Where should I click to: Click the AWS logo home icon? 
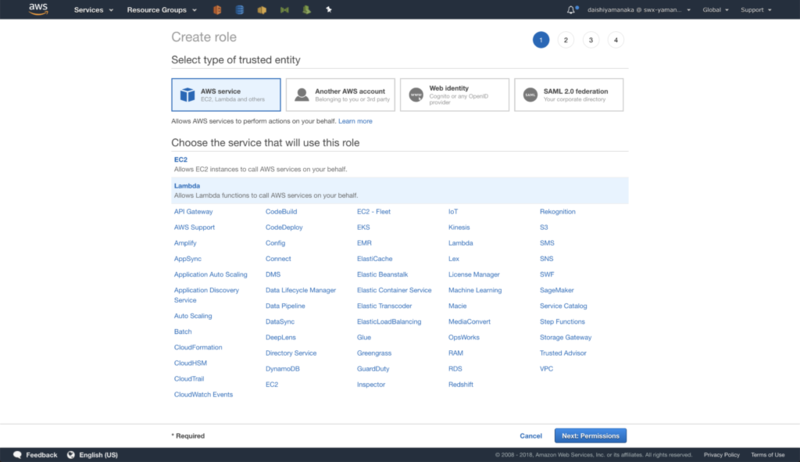(38, 9)
